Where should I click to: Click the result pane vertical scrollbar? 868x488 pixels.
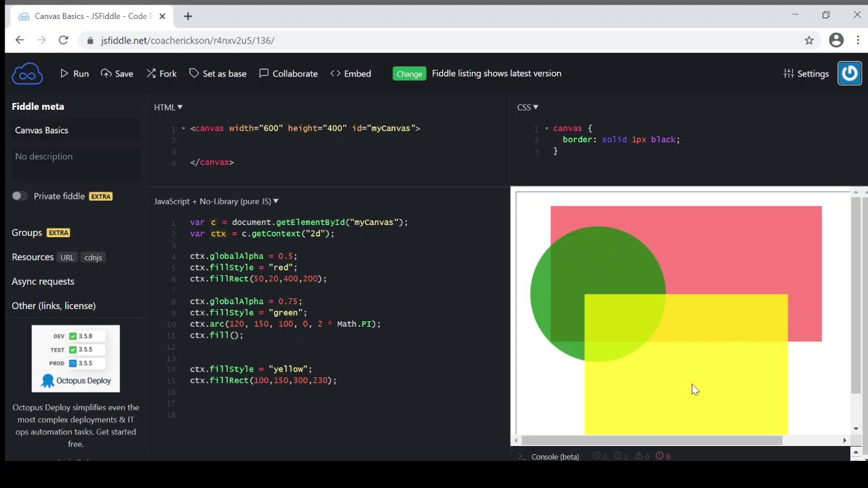[856, 295]
